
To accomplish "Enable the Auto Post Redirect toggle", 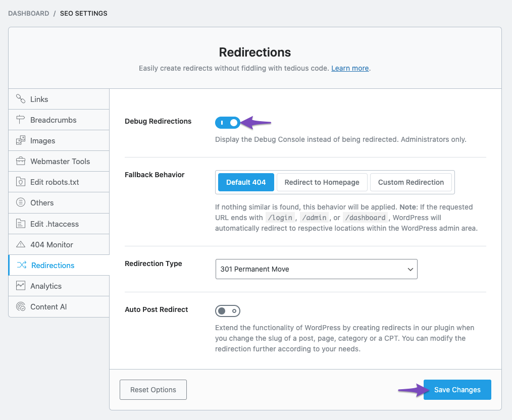I will point(227,311).
